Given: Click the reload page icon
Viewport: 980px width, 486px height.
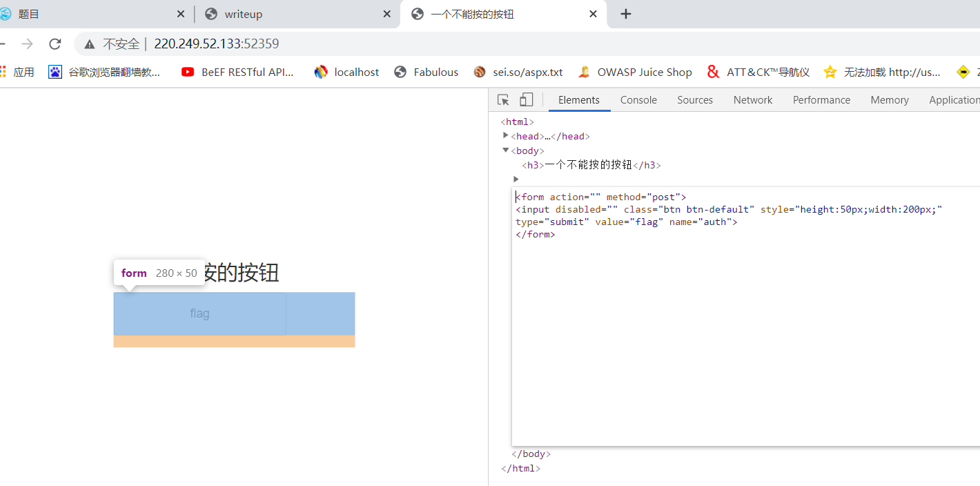Looking at the screenshot, I should pyautogui.click(x=55, y=44).
